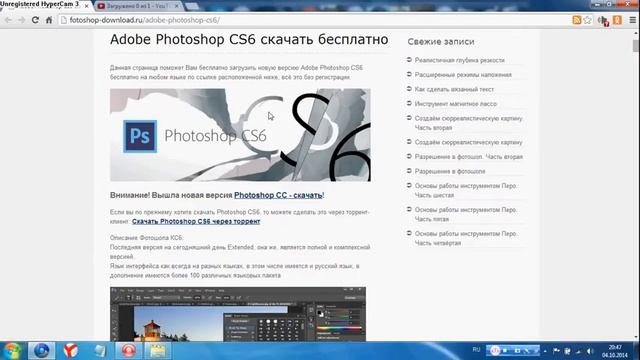Bookmark this page with the star icon

tap(587, 20)
